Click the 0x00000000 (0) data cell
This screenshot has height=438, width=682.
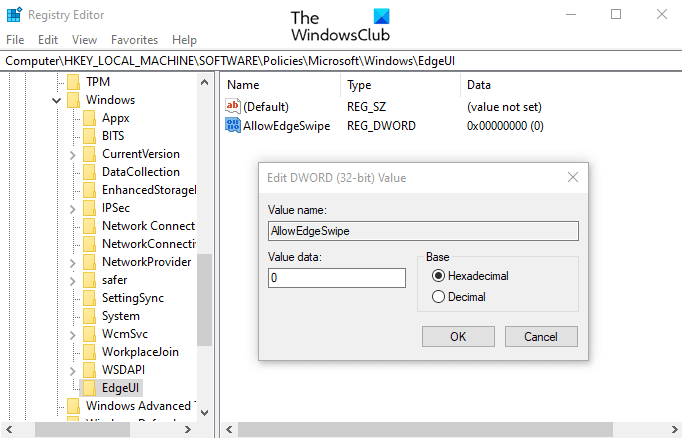click(x=505, y=126)
